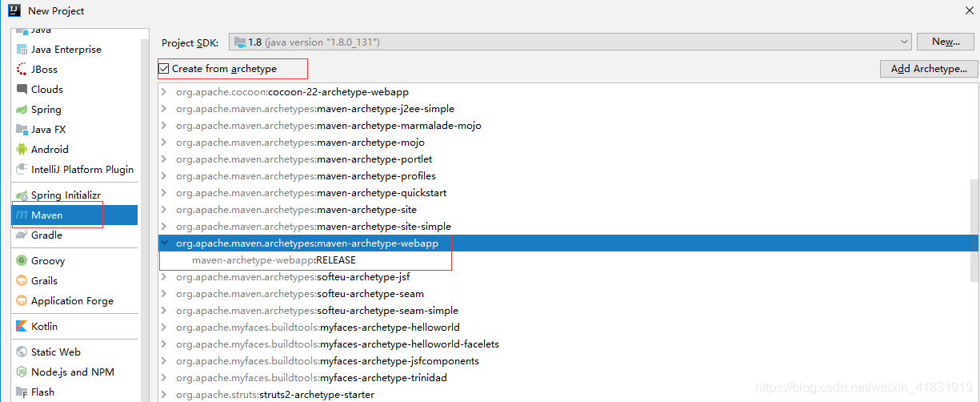Uncheck Create from archetype checkbox

pyautogui.click(x=164, y=69)
